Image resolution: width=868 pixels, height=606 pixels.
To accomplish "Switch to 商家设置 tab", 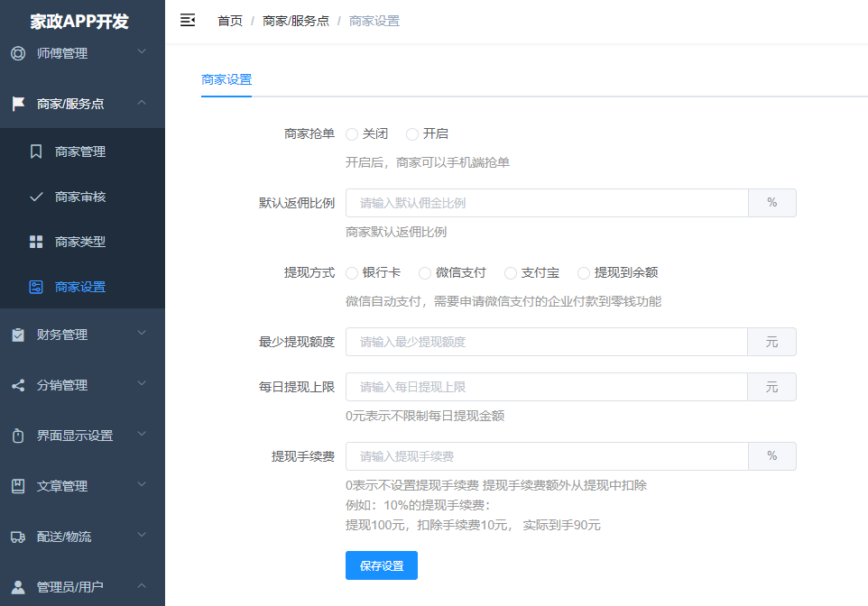I will coord(226,79).
